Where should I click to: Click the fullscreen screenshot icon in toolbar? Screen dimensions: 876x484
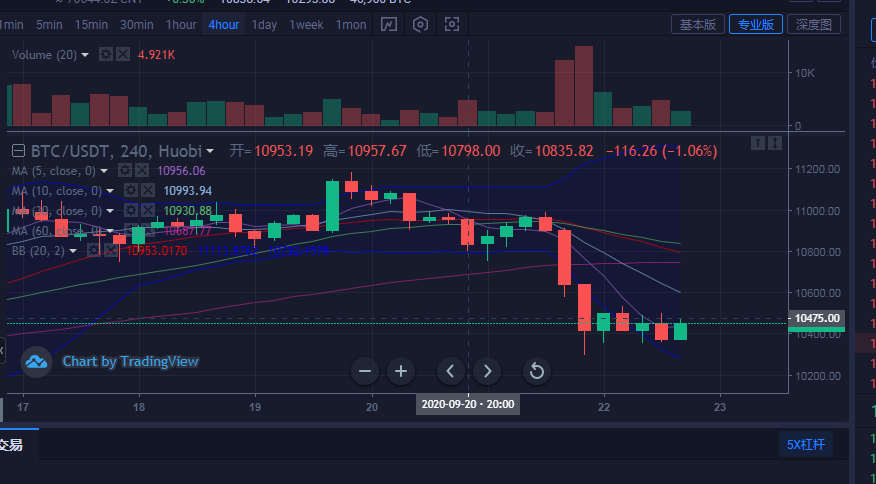[452, 25]
